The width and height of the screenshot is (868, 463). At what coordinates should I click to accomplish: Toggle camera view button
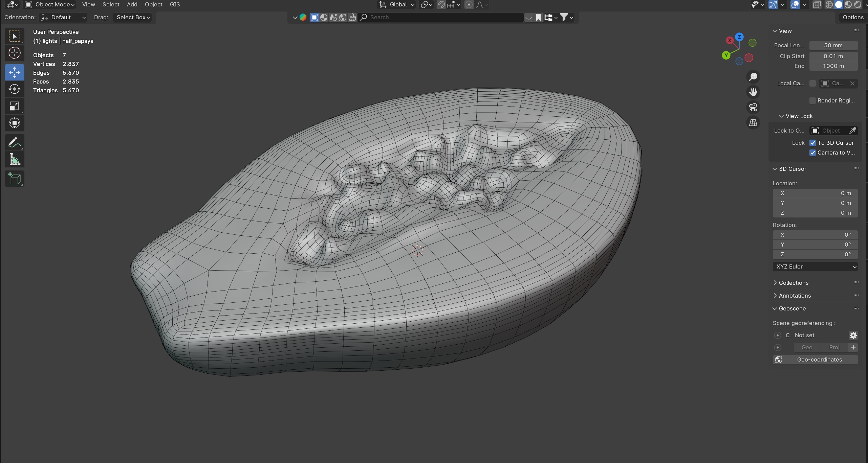click(753, 108)
